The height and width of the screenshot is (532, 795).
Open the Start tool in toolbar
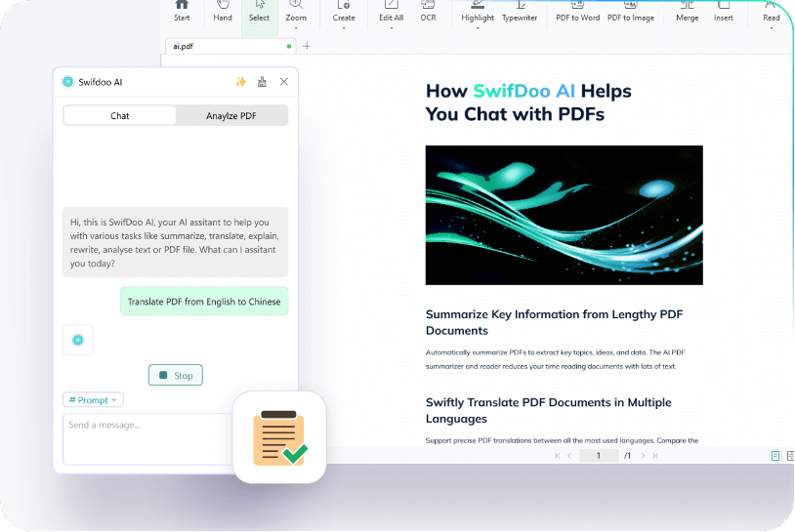tap(182, 12)
